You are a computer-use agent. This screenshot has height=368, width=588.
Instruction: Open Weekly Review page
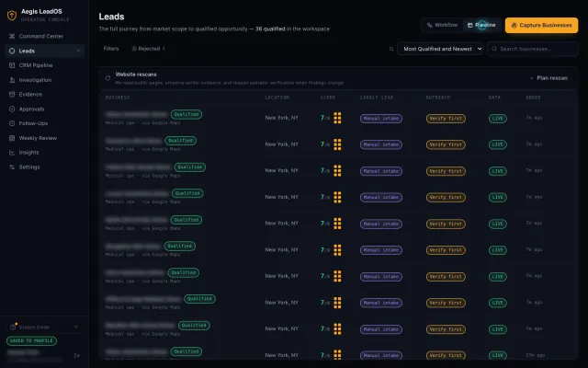point(45,138)
